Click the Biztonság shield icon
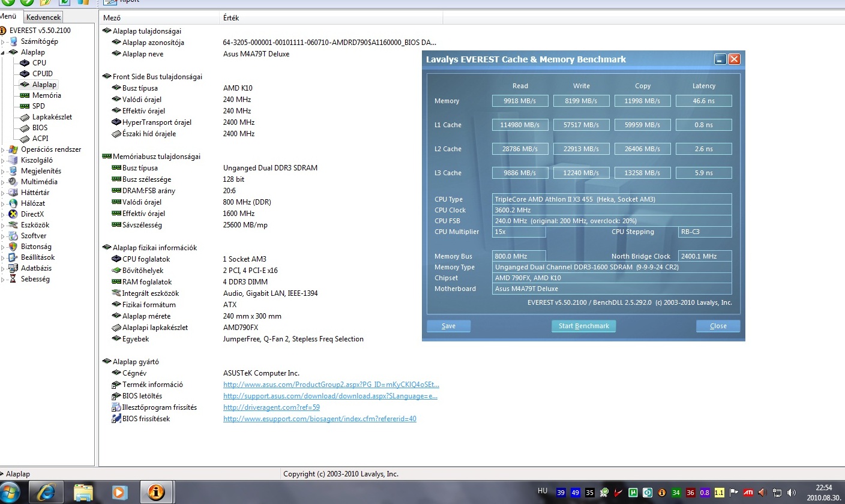The width and height of the screenshot is (845, 504). [14, 247]
